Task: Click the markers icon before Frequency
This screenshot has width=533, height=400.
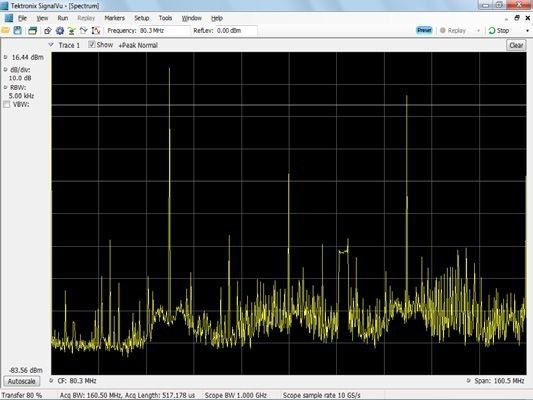Action: click(x=96, y=31)
